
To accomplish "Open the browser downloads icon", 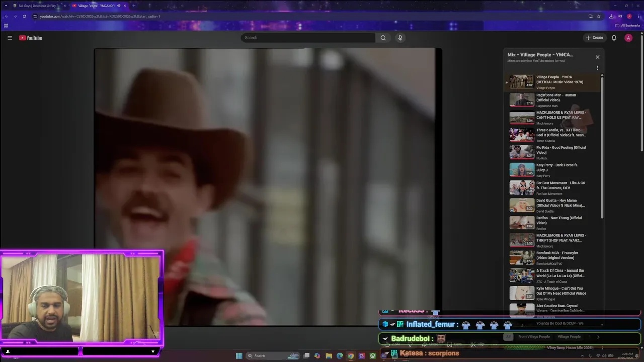I will (612, 16).
